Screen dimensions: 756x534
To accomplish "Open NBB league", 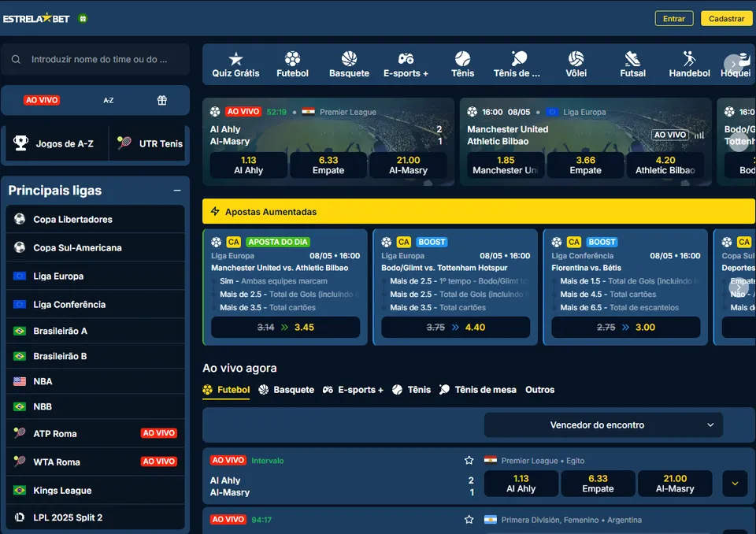I will (95, 406).
